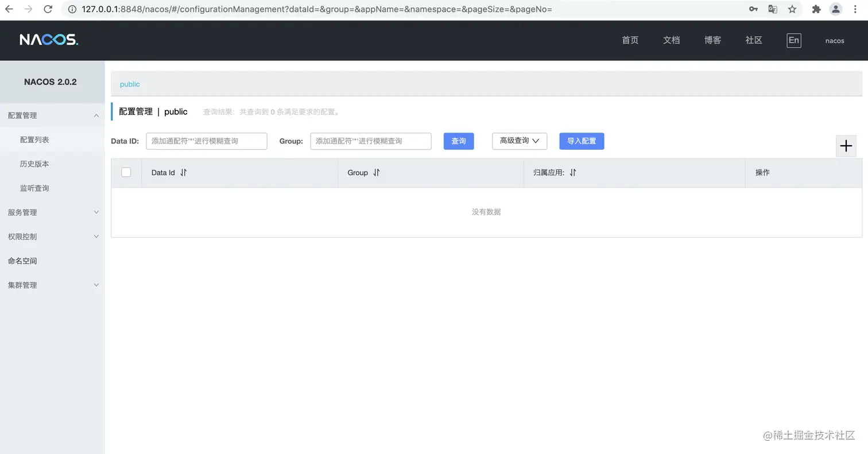Screen dimensions: 868x454
Task: Click the browser address bar URL
Action: (x=317, y=9)
